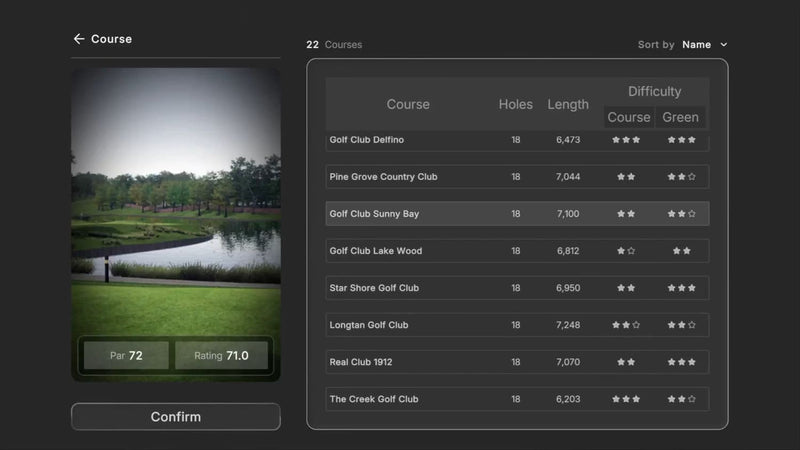The width and height of the screenshot is (800, 450).
Task: Select The Creek Golf Club
Action: pyautogui.click(x=516, y=399)
